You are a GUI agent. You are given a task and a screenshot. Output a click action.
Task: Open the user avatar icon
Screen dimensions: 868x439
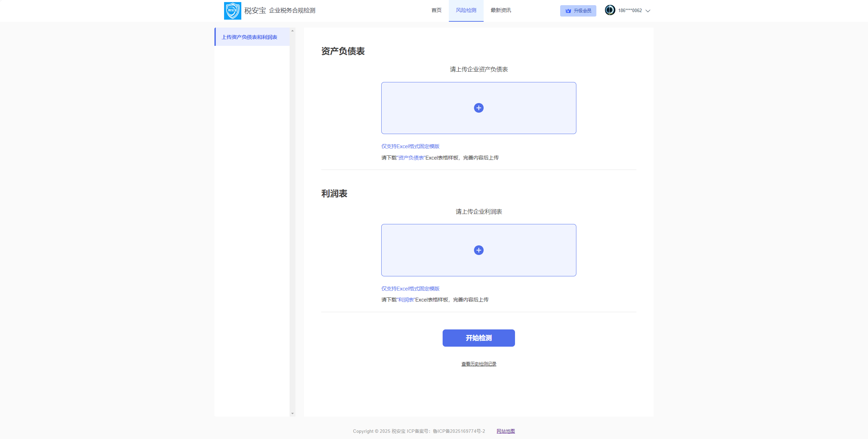(x=610, y=10)
